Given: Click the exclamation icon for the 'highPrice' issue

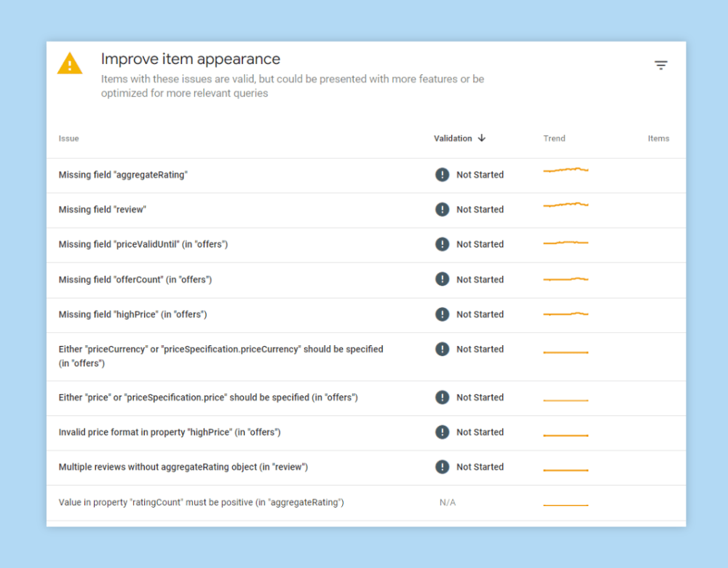Looking at the screenshot, I should point(442,314).
